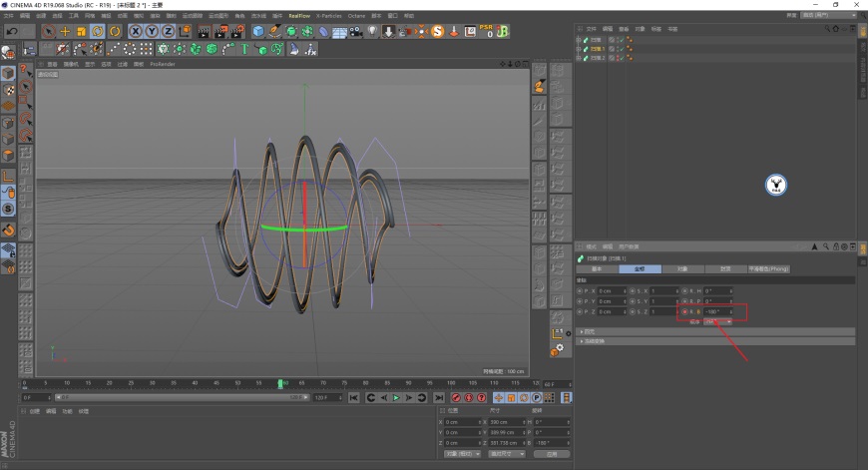Expand sweep.2 object in tree
The height and width of the screenshot is (470, 868).
point(579,58)
